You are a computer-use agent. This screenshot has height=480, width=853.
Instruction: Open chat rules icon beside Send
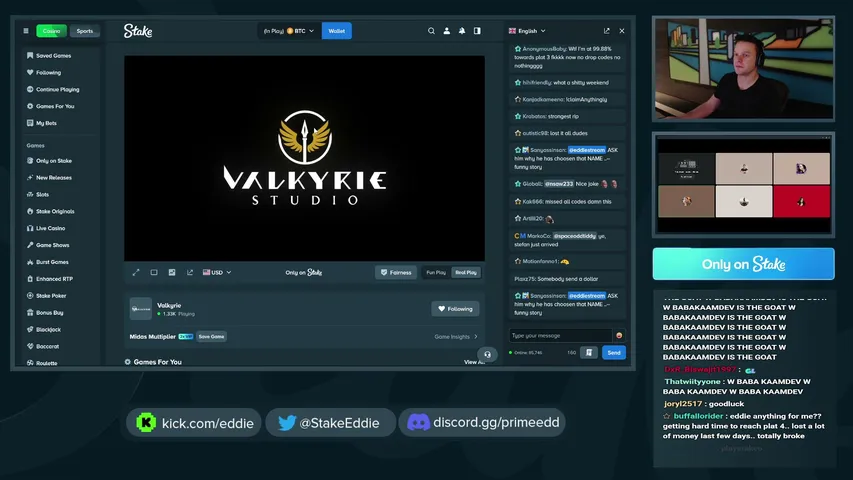point(589,353)
